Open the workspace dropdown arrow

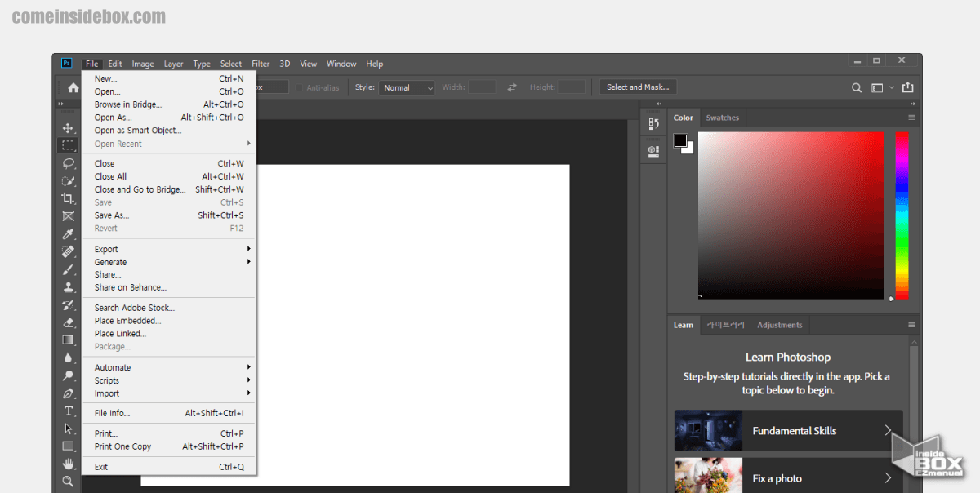pos(892,87)
